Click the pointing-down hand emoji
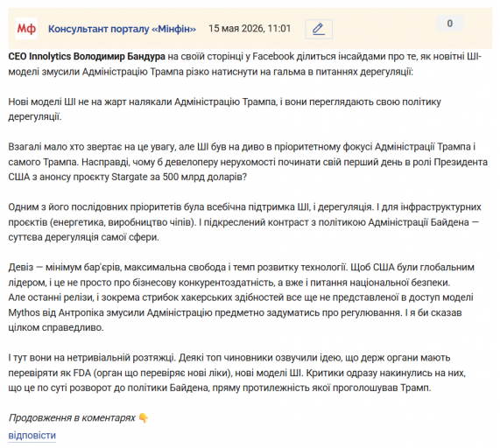 (x=144, y=417)
